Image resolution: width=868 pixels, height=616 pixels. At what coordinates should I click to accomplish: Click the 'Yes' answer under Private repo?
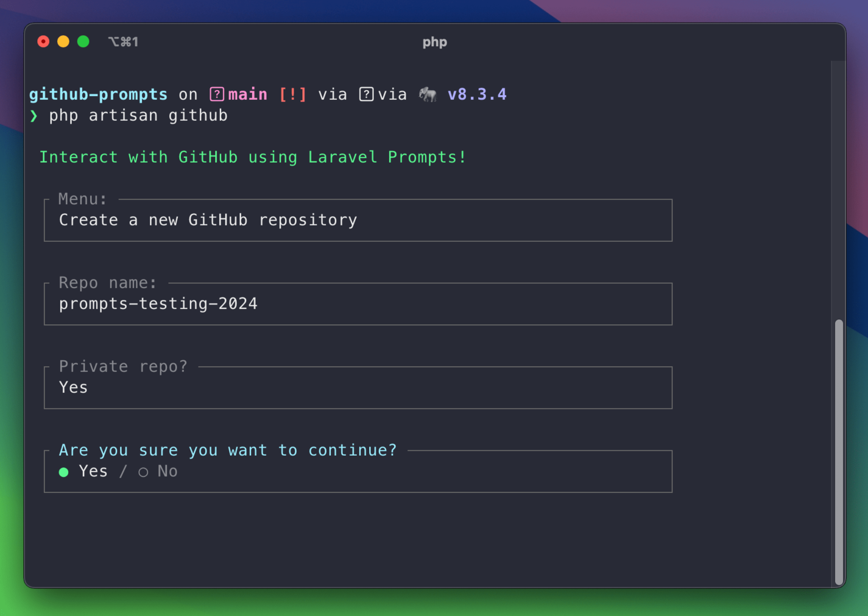[x=73, y=388]
